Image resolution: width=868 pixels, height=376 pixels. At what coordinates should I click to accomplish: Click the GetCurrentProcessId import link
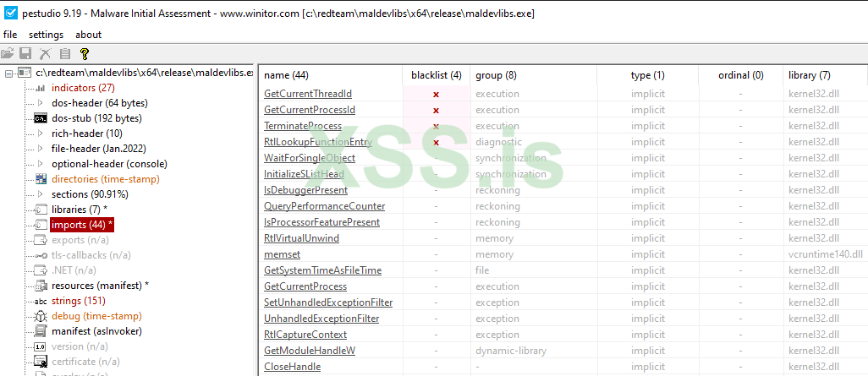[310, 110]
